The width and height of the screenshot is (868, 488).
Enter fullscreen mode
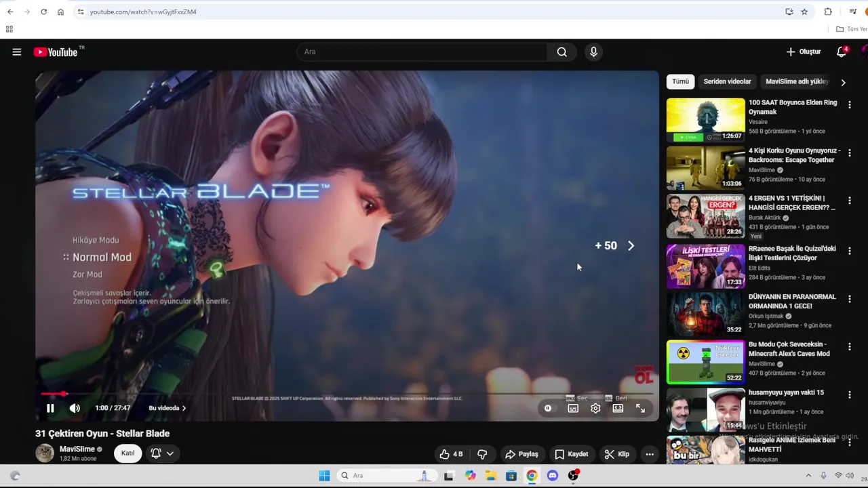640,408
